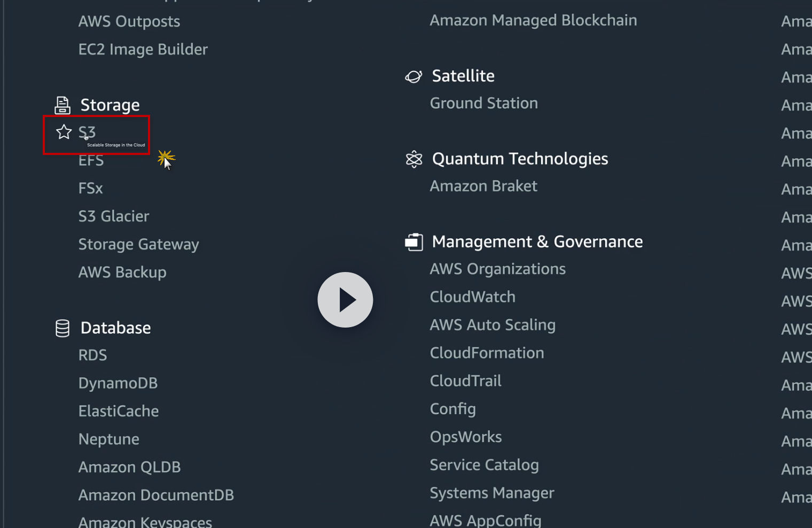Open the S3 service link
Screen dimensions: 812x528
click(x=87, y=132)
